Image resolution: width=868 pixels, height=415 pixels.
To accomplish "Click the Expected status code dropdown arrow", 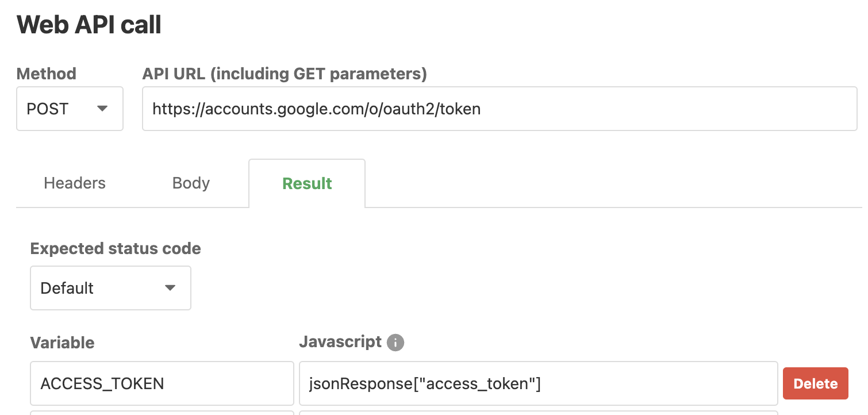I will (x=170, y=288).
